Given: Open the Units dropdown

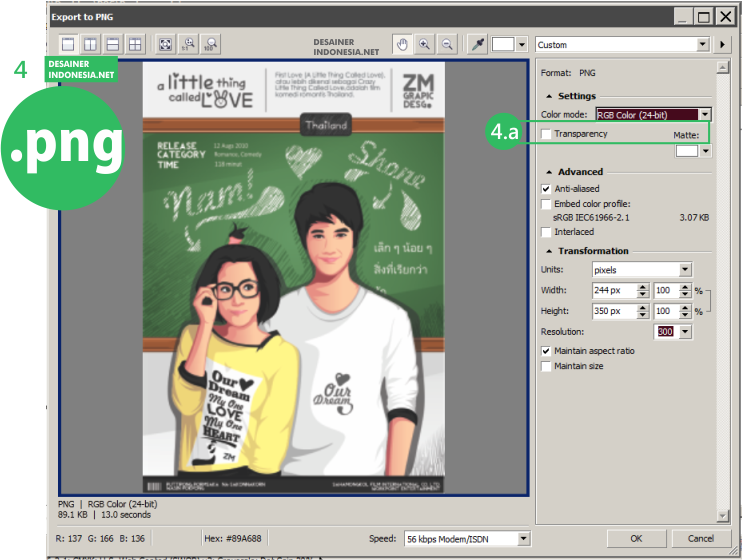Looking at the screenshot, I should click(684, 269).
